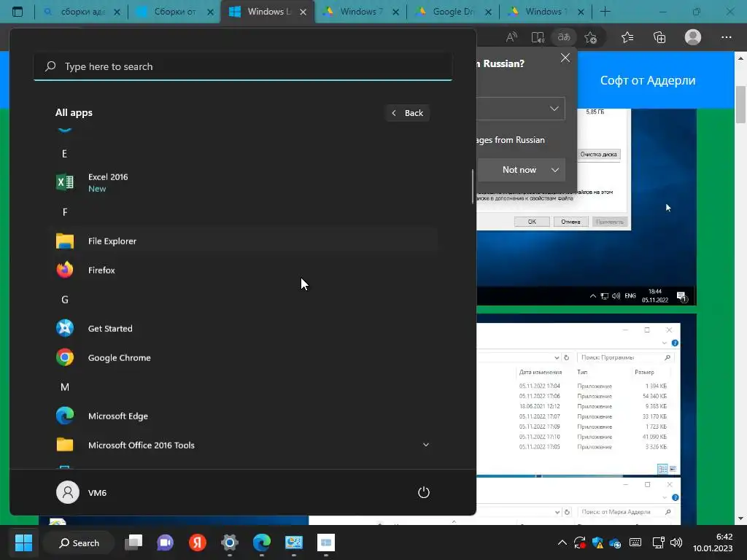
Task: Launch Yandex browser from the taskbar
Action: (197, 542)
